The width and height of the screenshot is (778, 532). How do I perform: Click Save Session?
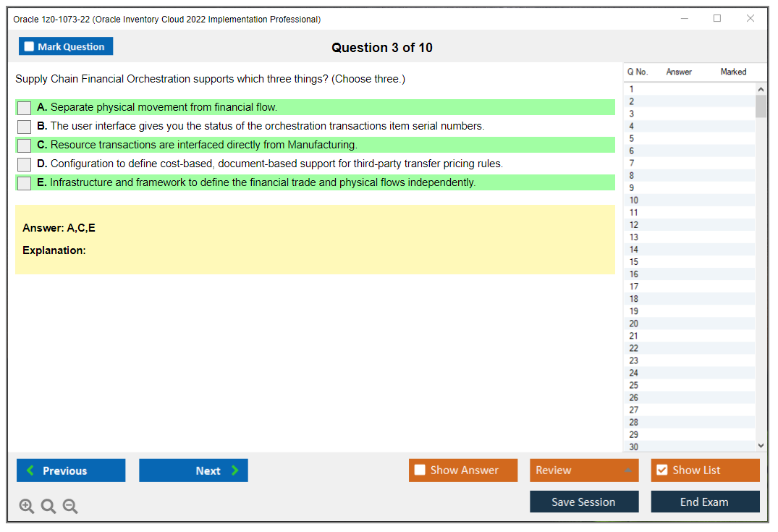[x=584, y=501]
